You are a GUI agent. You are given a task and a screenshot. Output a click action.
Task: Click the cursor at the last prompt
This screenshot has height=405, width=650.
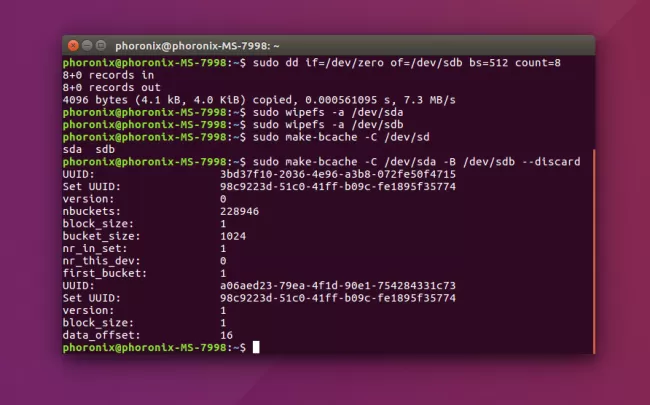pyautogui.click(x=256, y=347)
